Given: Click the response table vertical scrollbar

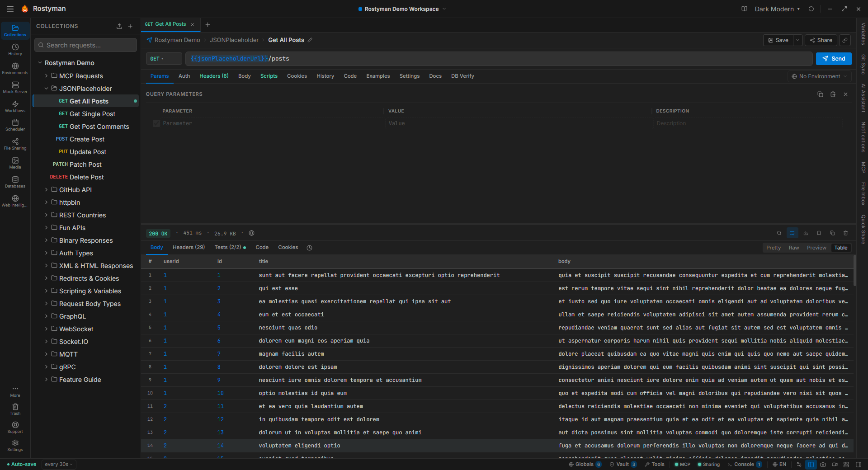Looking at the screenshot, I should coord(854,271).
